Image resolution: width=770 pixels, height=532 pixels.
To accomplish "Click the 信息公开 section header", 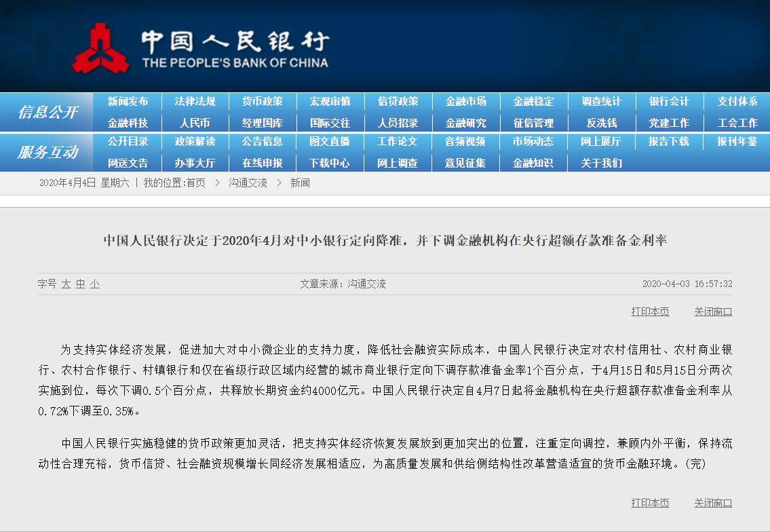I will coord(47,112).
